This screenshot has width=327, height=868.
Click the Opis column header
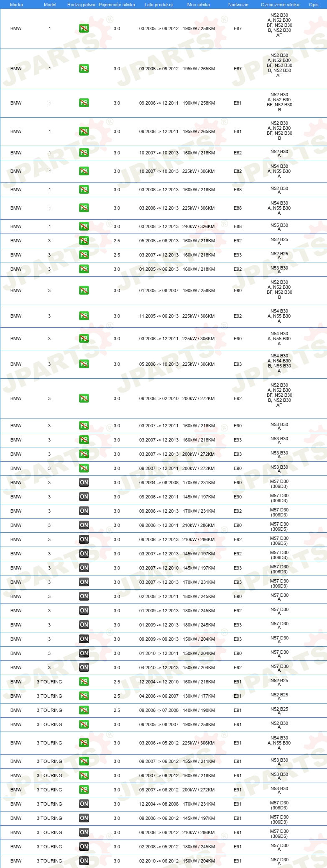[314, 5]
